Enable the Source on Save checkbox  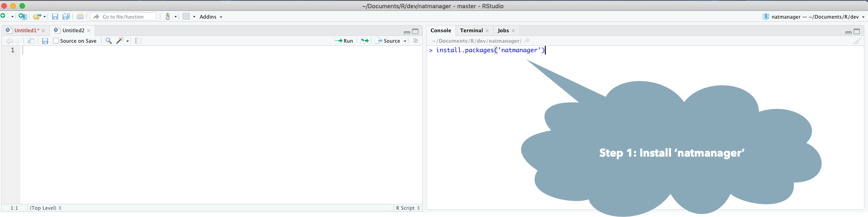pyautogui.click(x=56, y=41)
